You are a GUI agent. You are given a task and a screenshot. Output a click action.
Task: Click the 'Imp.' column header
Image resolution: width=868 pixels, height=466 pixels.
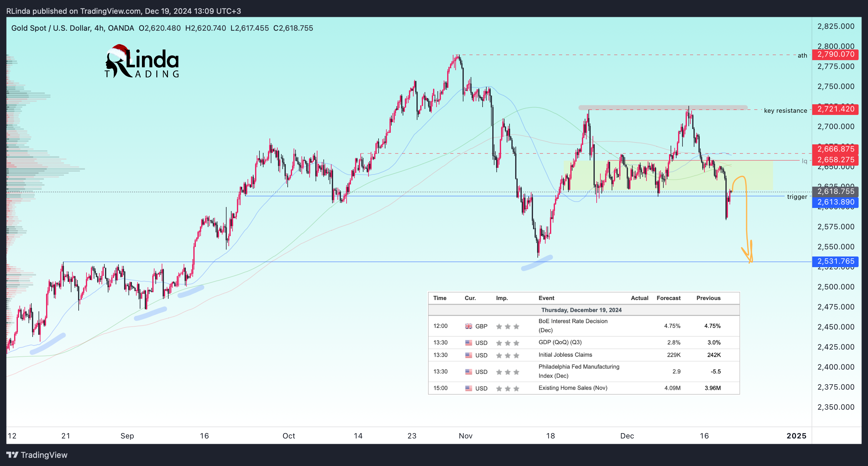point(502,298)
